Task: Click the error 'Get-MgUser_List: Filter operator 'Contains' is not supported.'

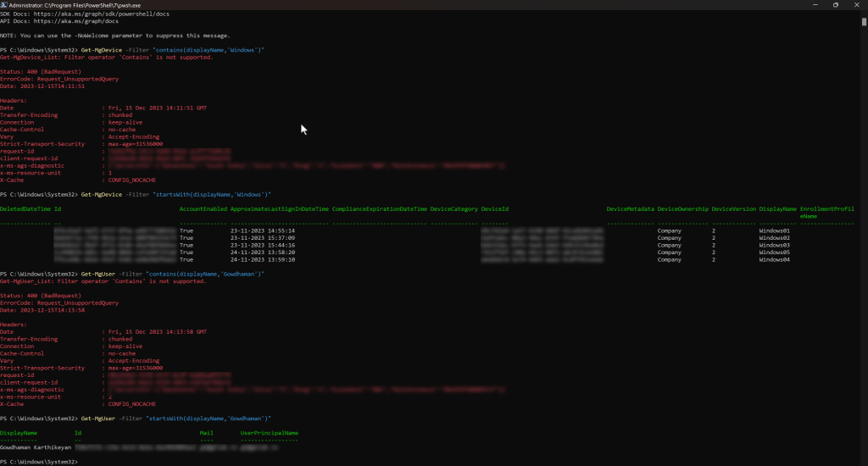Action: (103, 281)
